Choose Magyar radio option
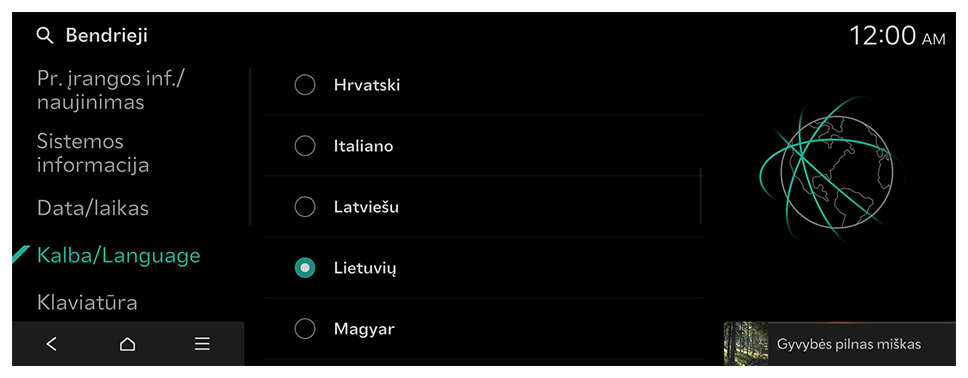968x378 pixels. [x=305, y=329]
